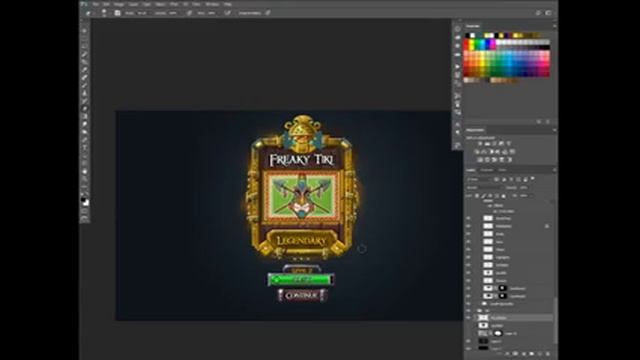Add a Curves adjustment layer

tap(494, 144)
